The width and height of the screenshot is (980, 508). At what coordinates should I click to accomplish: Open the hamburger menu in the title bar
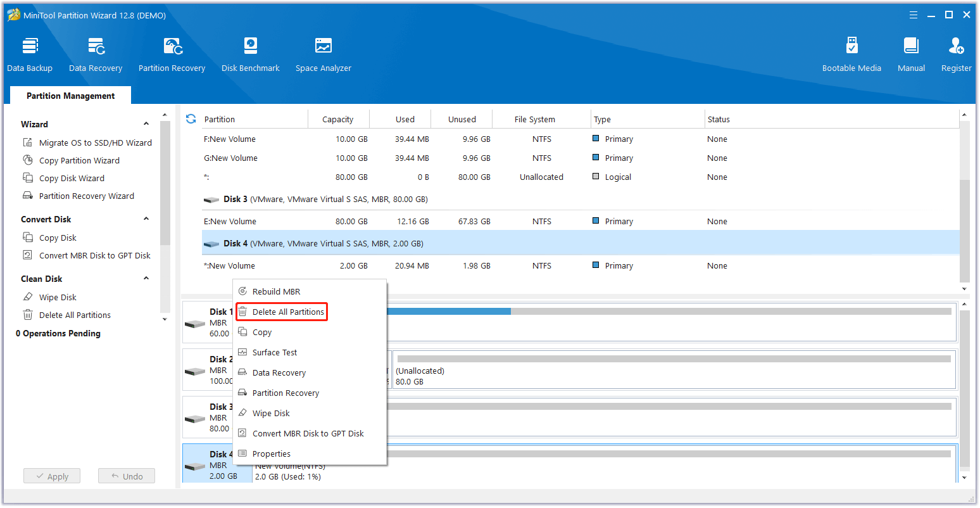tap(914, 15)
